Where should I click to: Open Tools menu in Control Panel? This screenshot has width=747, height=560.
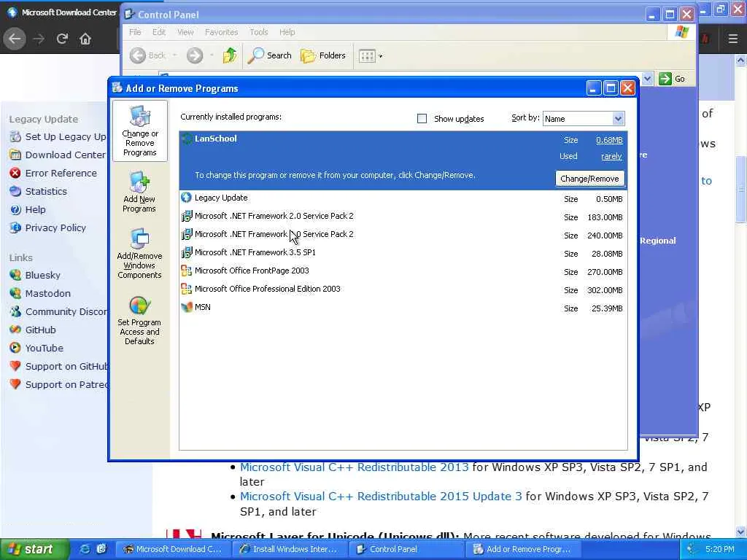(259, 32)
